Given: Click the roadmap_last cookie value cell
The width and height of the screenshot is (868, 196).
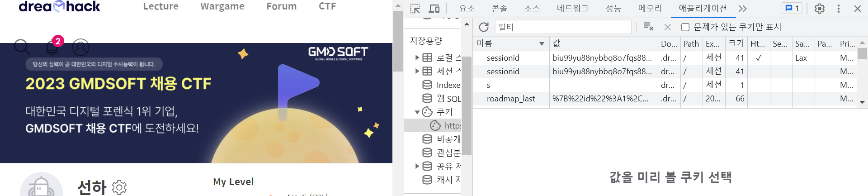Looking at the screenshot, I should point(604,99).
